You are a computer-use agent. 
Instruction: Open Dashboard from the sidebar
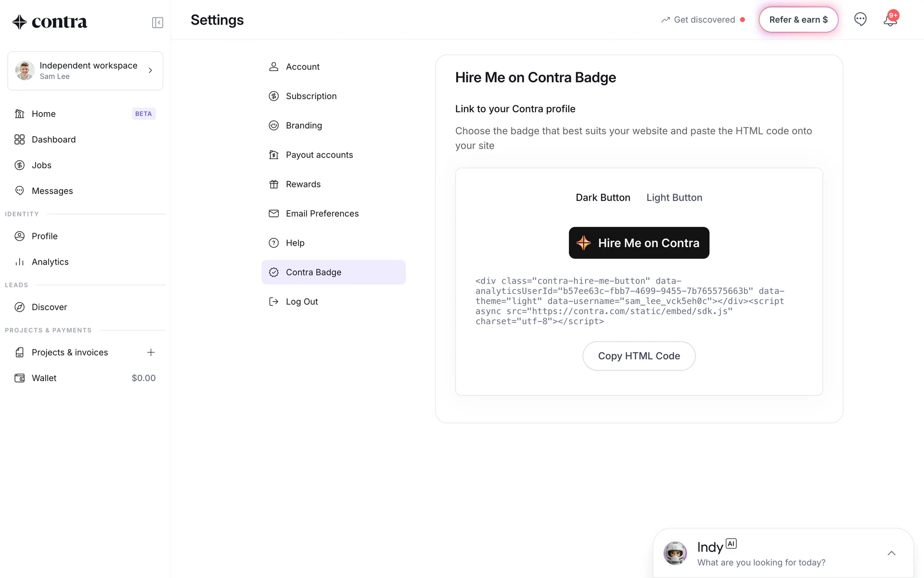point(53,140)
